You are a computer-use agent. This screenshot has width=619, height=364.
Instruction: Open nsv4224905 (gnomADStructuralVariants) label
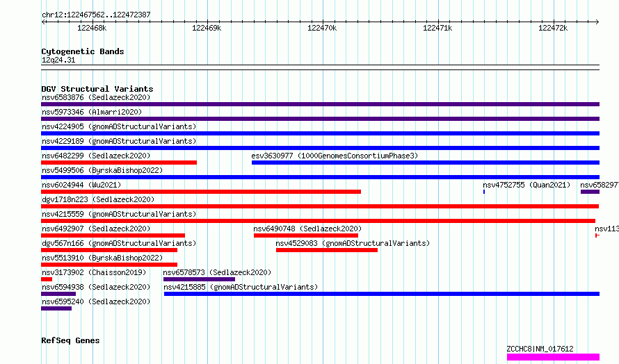[119, 126]
